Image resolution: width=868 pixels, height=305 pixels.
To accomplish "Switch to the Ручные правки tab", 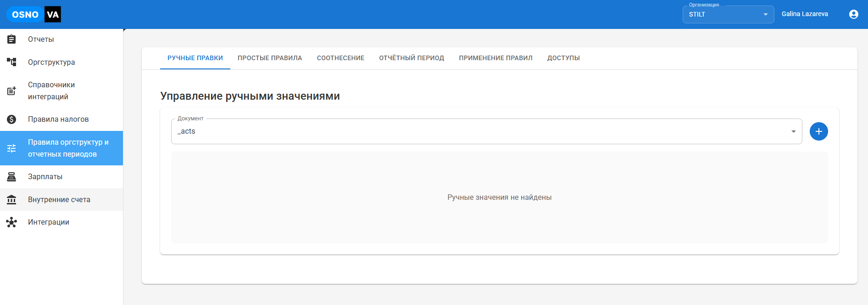I will coord(195,58).
